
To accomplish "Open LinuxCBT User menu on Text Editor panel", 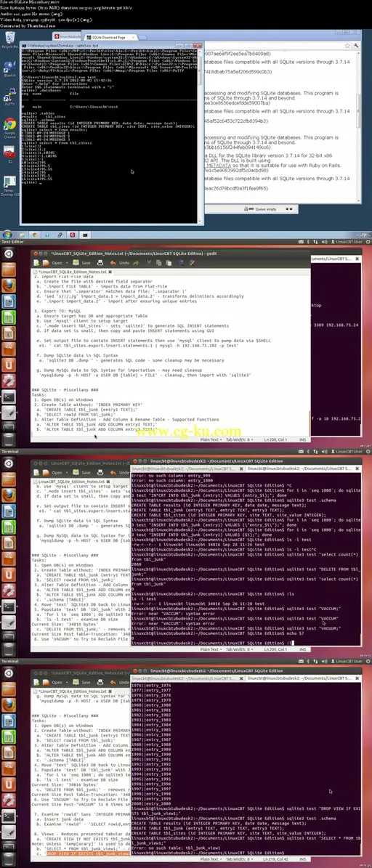I will click(x=347, y=242).
